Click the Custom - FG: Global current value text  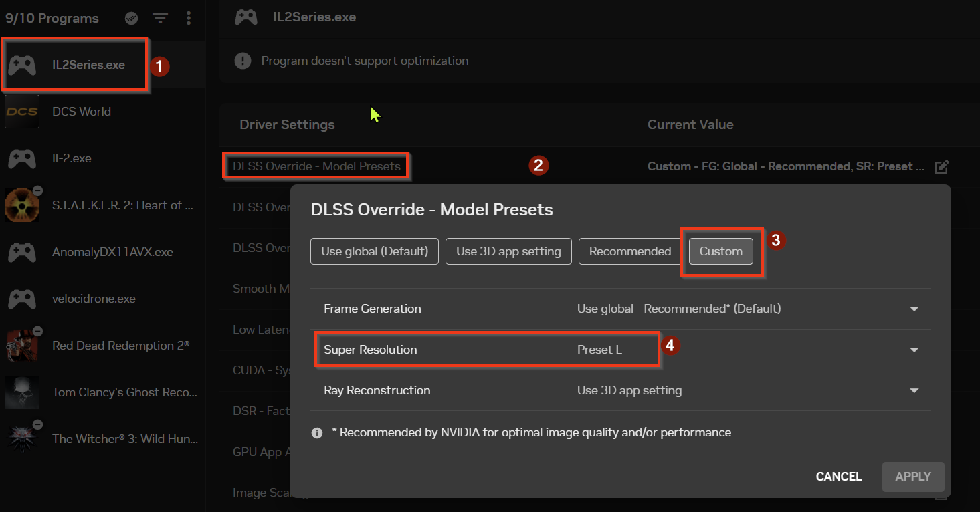786,166
